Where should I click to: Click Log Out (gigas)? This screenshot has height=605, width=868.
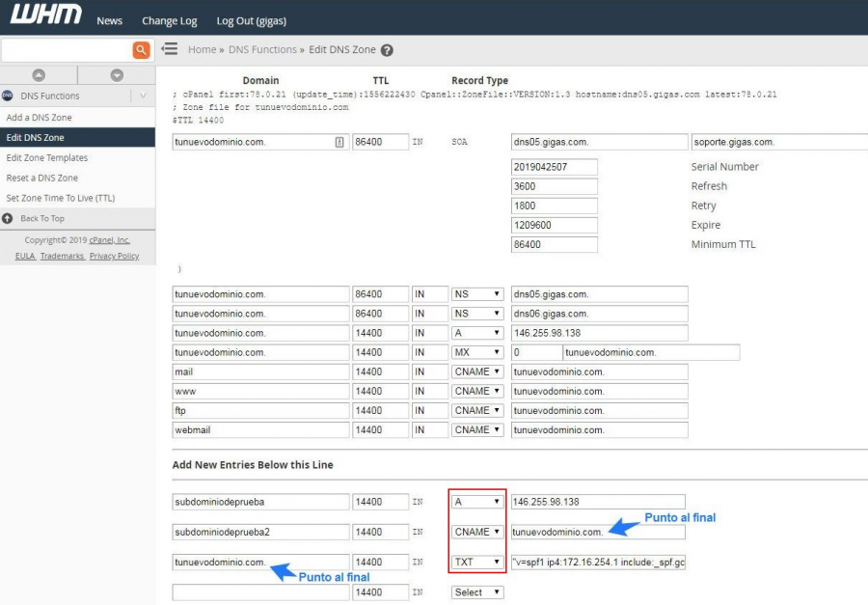pyautogui.click(x=251, y=20)
